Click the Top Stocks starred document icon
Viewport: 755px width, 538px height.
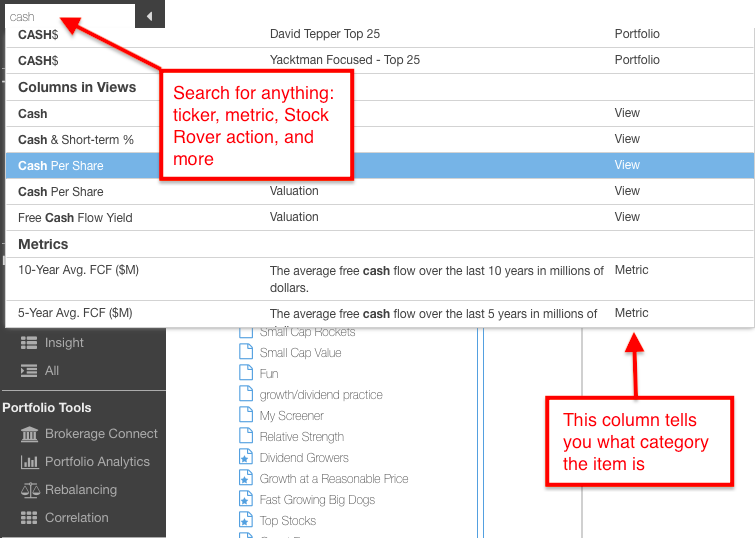click(246, 520)
